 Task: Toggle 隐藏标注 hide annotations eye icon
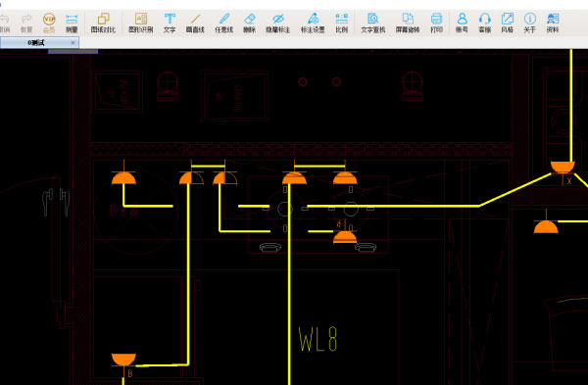278,23
